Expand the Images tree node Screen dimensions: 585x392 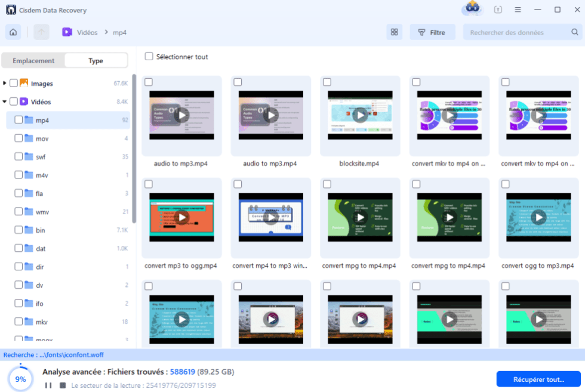point(5,84)
